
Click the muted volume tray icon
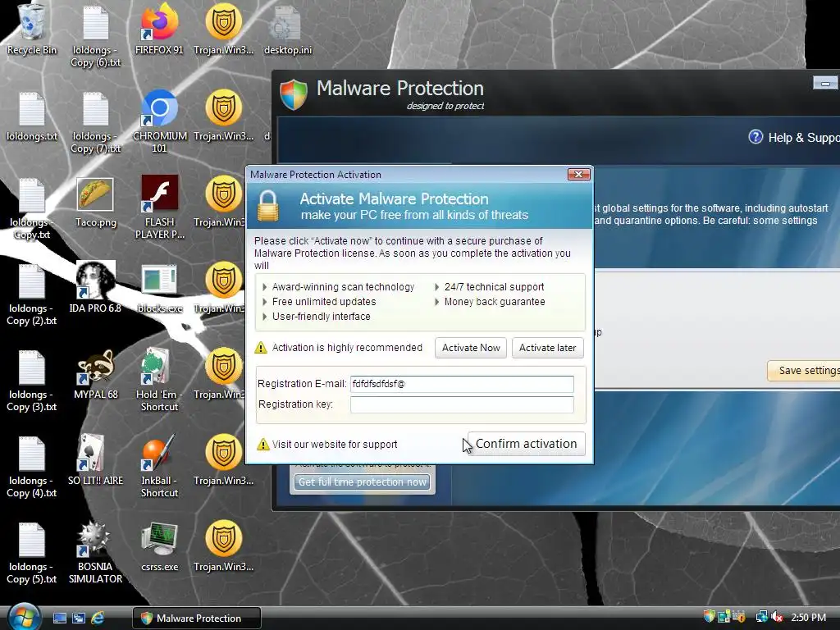[777, 617]
